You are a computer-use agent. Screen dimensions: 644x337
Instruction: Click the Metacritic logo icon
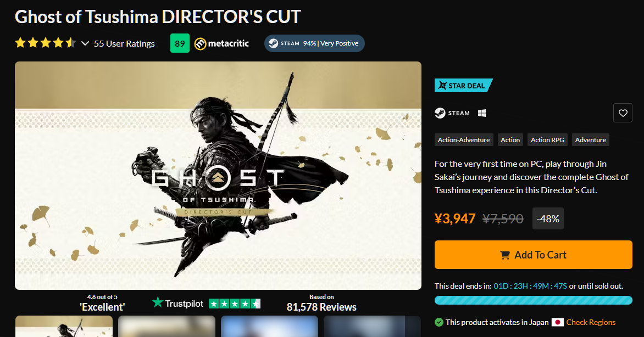tap(200, 43)
